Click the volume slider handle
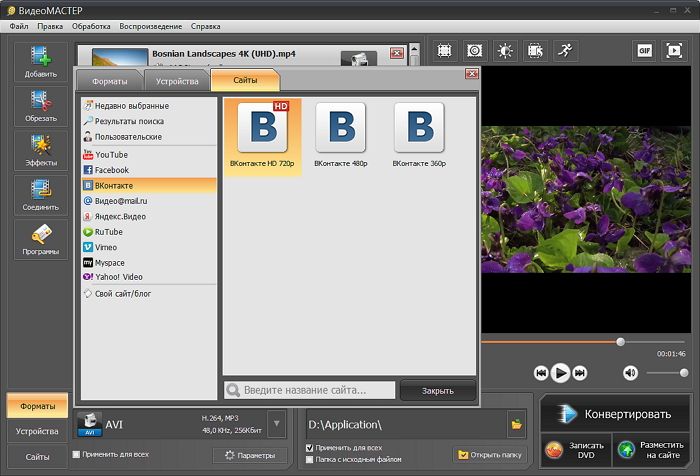This screenshot has height=476, width=700. pyautogui.click(x=684, y=372)
